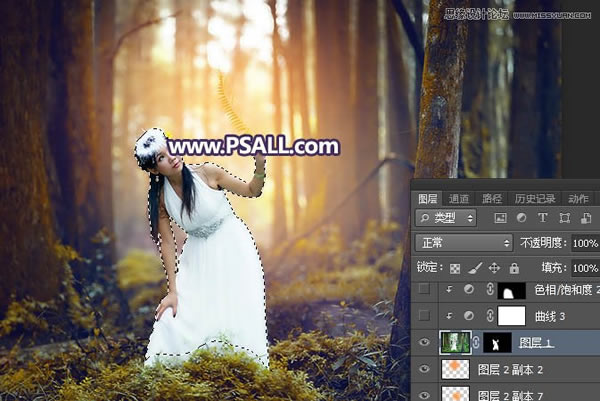Select the 图层 1 layer mask thumbnail
Image resolution: width=600 pixels, height=401 pixels.
pos(497,342)
